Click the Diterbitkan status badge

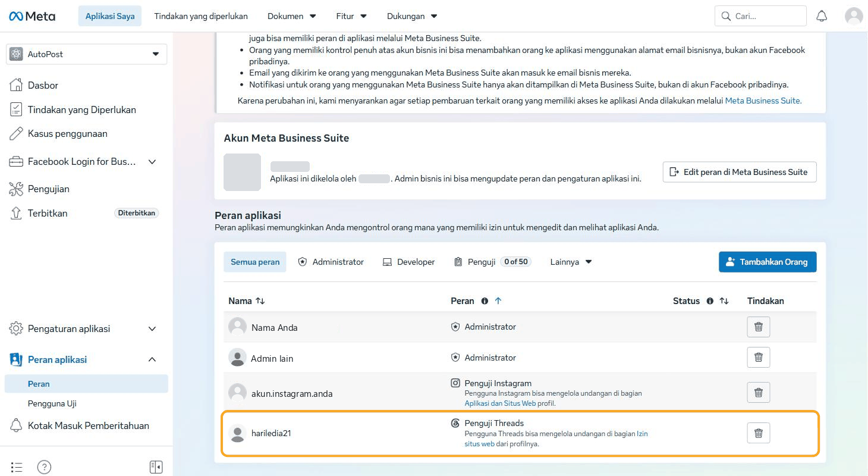coord(137,213)
